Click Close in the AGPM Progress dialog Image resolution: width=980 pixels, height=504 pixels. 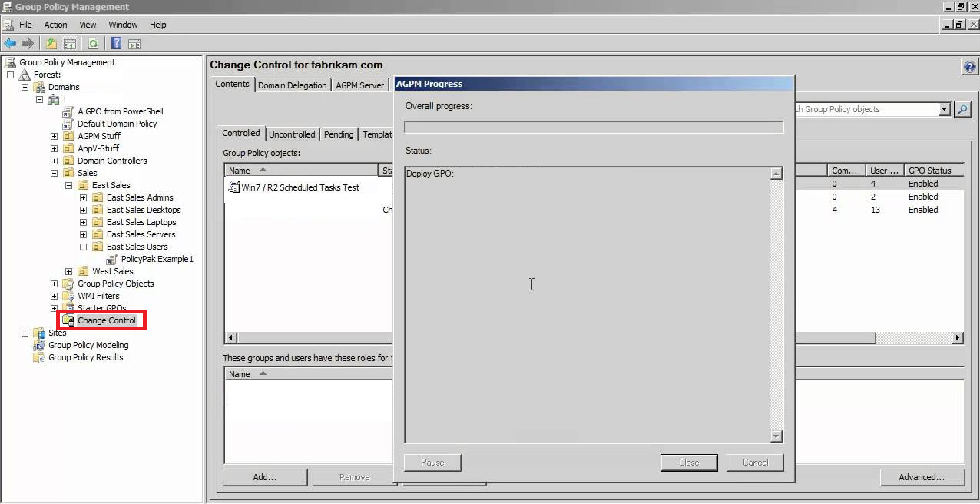pos(689,463)
